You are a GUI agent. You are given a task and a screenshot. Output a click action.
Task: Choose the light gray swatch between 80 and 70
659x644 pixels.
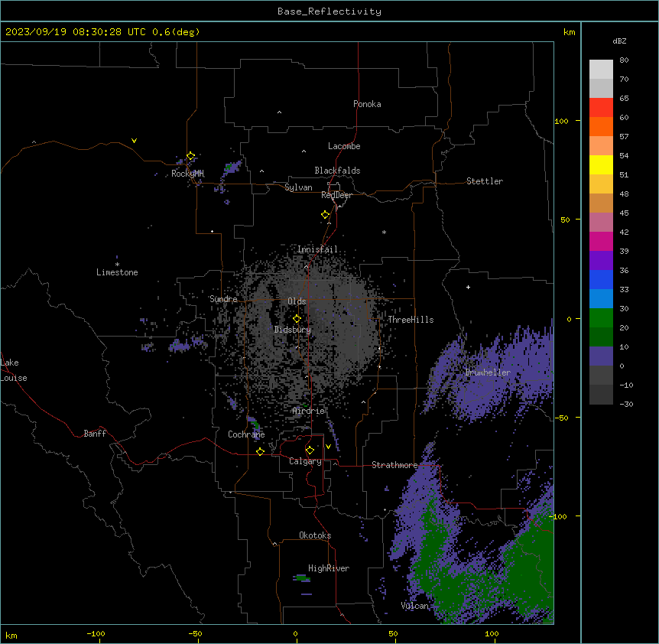tap(601, 70)
